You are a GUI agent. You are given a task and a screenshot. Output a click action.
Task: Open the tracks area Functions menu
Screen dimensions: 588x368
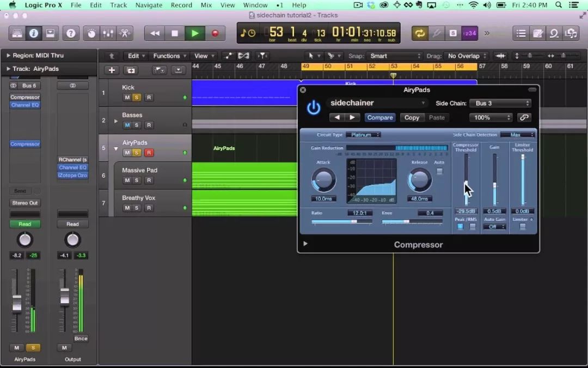point(169,56)
